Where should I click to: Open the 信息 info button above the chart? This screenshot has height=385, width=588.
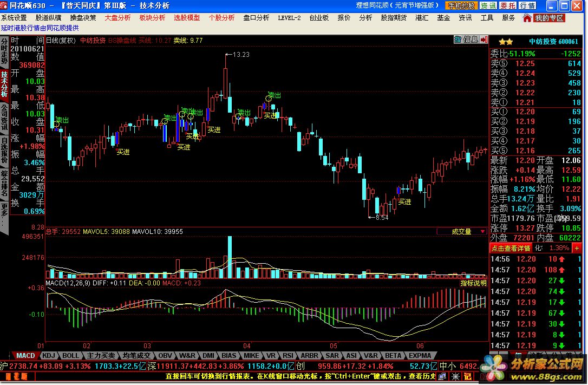471,40
